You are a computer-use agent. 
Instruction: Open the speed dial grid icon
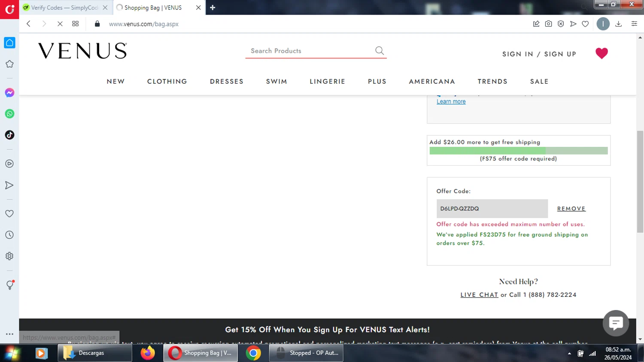coord(76,24)
